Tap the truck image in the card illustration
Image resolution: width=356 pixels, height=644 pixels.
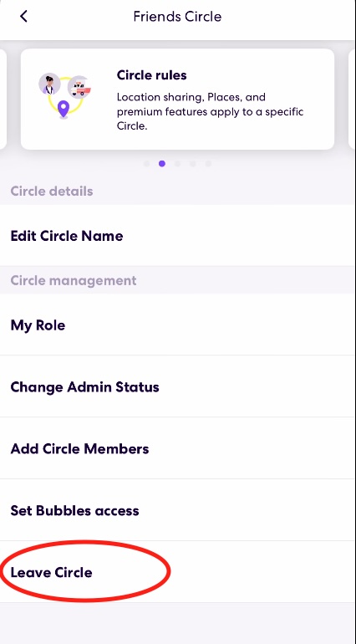[x=79, y=87]
